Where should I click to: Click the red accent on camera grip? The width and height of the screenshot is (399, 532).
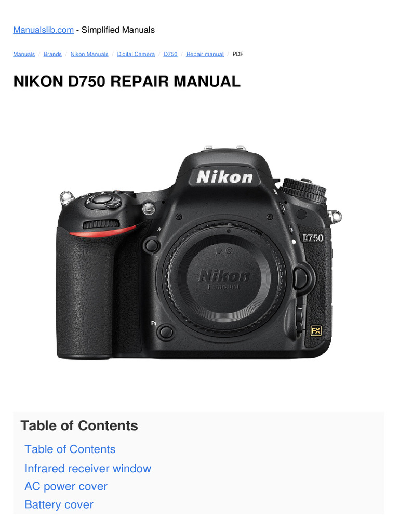coord(102,231)
